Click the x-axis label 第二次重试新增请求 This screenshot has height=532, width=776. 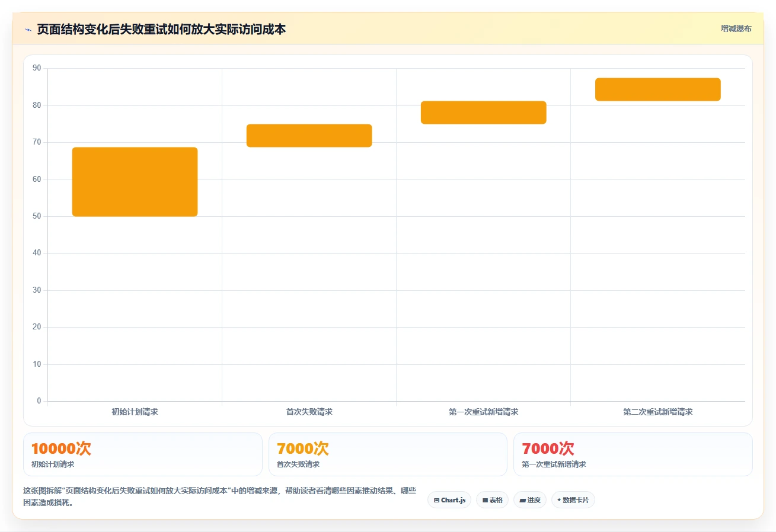[x=657, y=412]
